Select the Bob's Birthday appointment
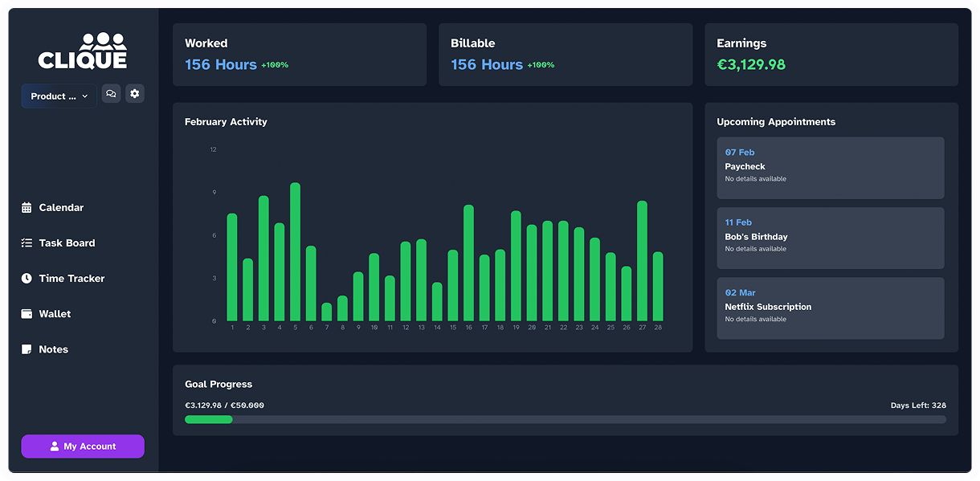980x481 pixels. point(830,238)
